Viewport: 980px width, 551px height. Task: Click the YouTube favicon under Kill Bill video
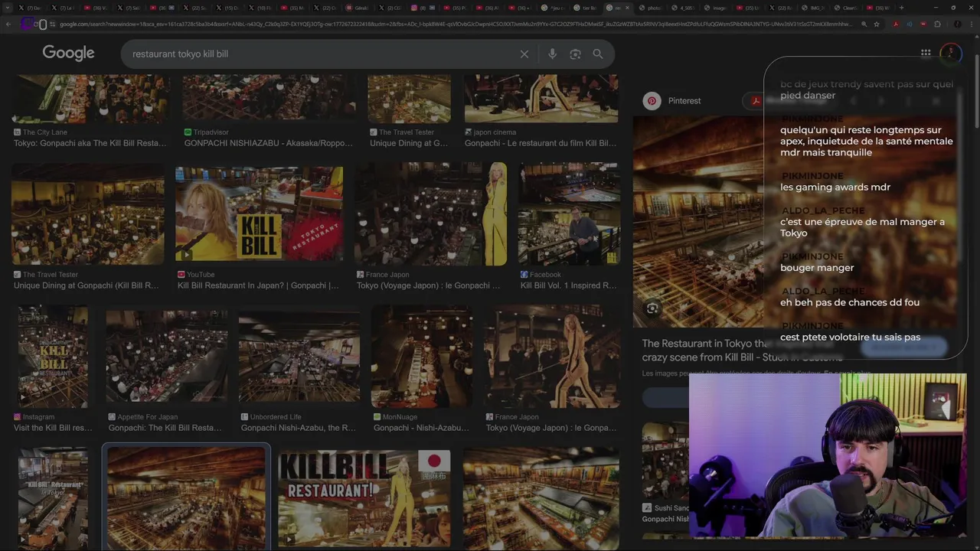[181, 275]
